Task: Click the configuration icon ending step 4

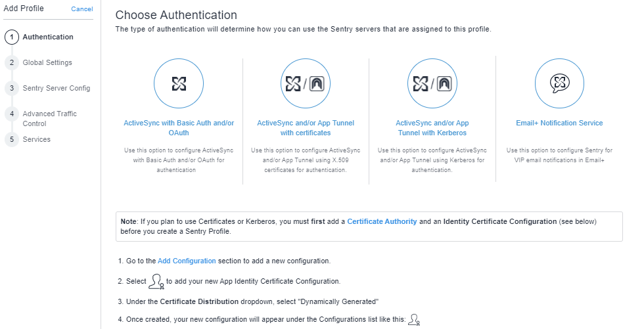Action: [414, 320]
